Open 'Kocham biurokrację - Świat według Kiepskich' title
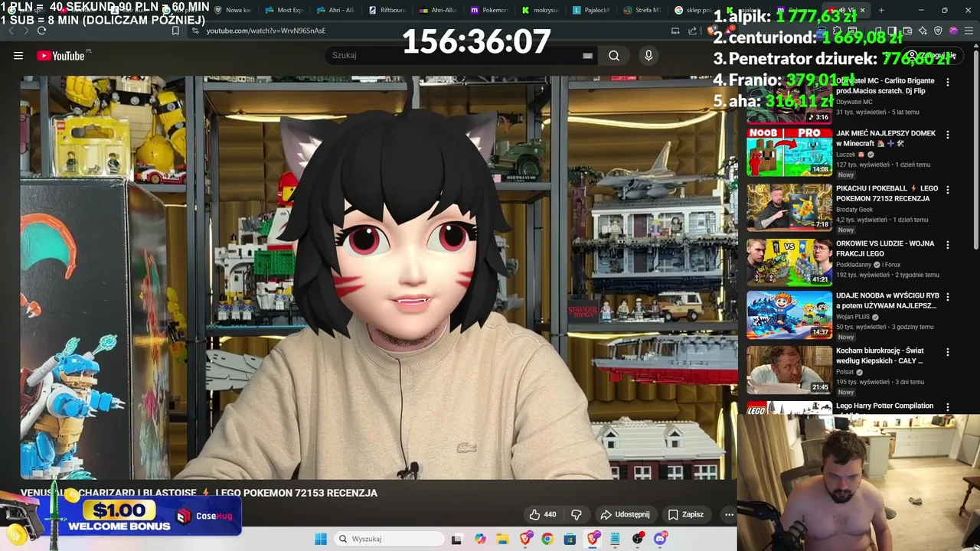 click(x=880, y=355)
